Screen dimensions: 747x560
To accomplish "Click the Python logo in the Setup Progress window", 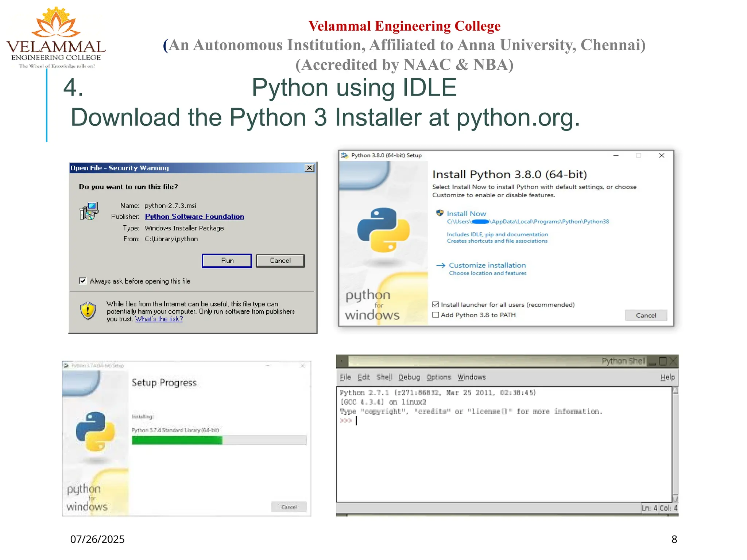I will (96, 432).
